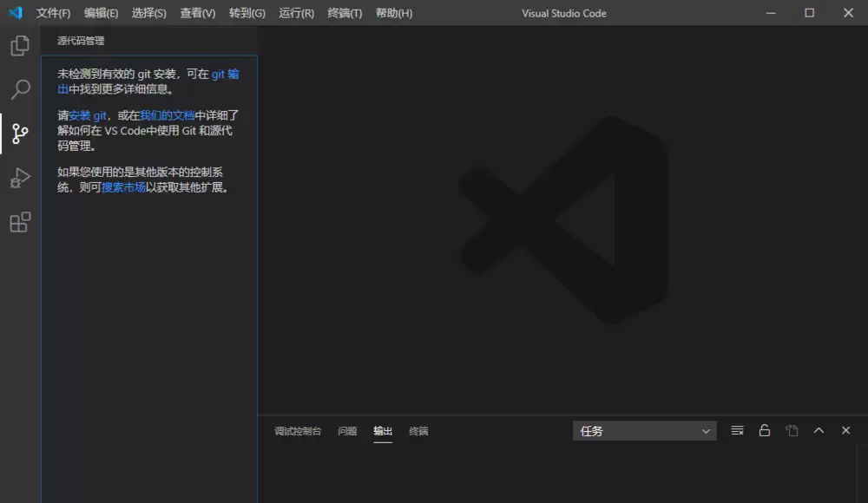This screenshot has width=868, height=503.
Task: Clear the output panel content
Action: pos(736,430)
